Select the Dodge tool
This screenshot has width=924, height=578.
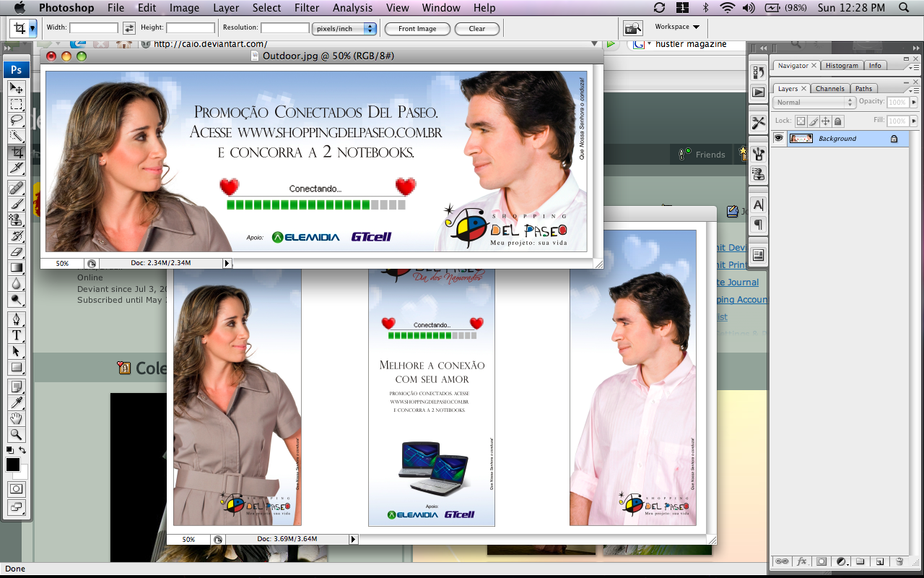pyautogui.click(x=16, y=299)
